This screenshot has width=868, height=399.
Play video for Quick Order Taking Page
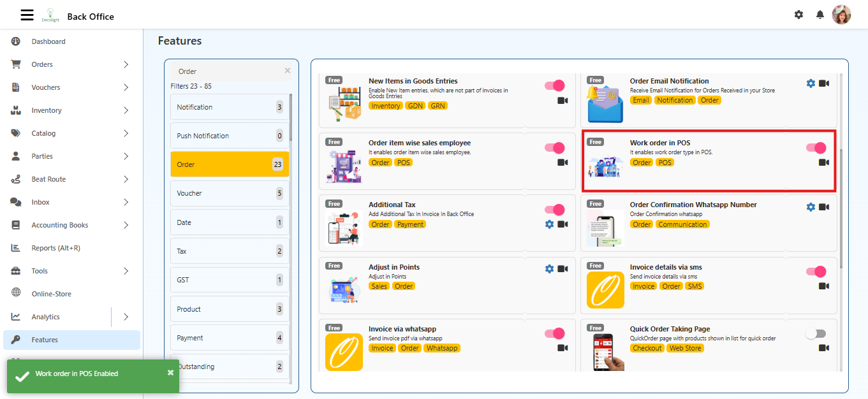(824, 348)
